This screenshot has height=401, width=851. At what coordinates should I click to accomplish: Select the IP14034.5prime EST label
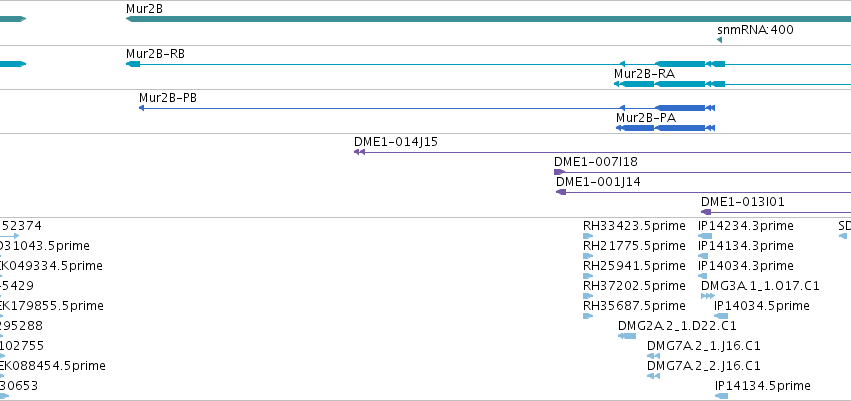[762, 306]
